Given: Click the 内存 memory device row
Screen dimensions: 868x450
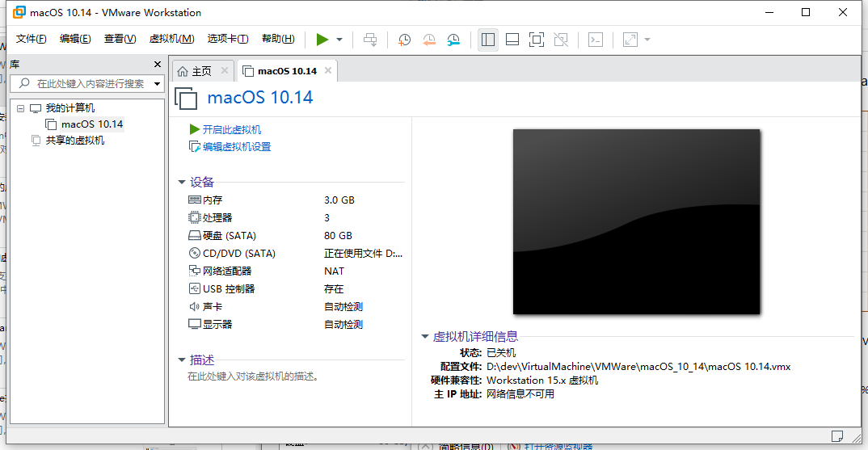Looking at the screenshot, I should pyautogui.click(x=296, y=200).
